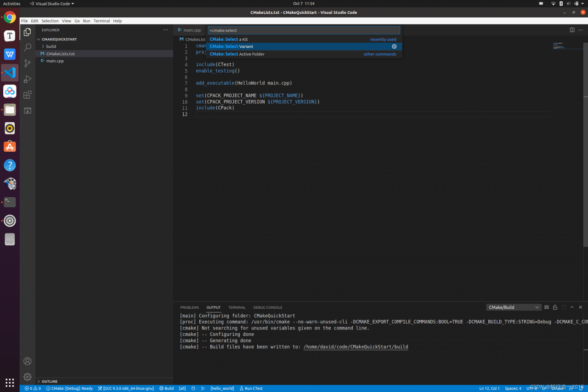
Task: Open the Terminal menu
Action: (x=102, y=21)
